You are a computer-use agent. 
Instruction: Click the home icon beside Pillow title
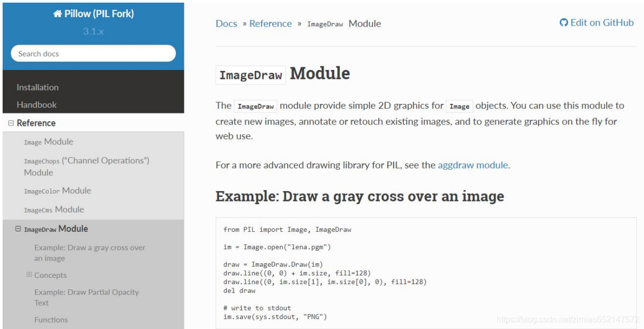[x=57, y=14]
